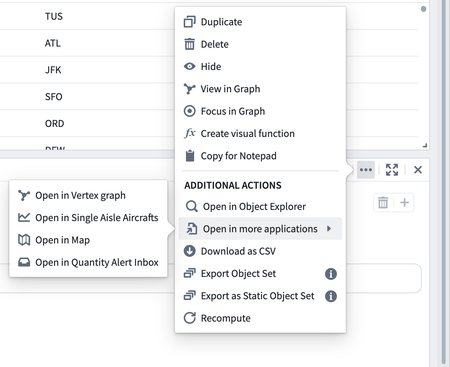
Task: Select Open in Quantity Alert Inbox
Action: [88, 262]
